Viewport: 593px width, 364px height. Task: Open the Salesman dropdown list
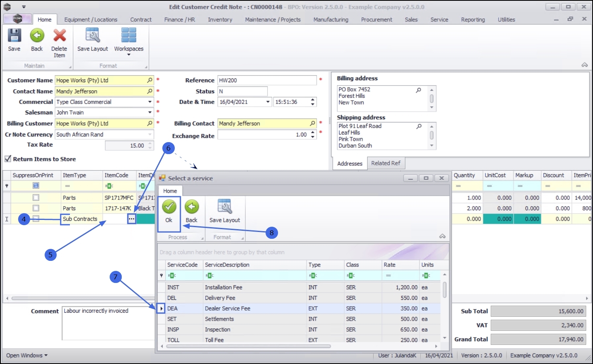150,113
